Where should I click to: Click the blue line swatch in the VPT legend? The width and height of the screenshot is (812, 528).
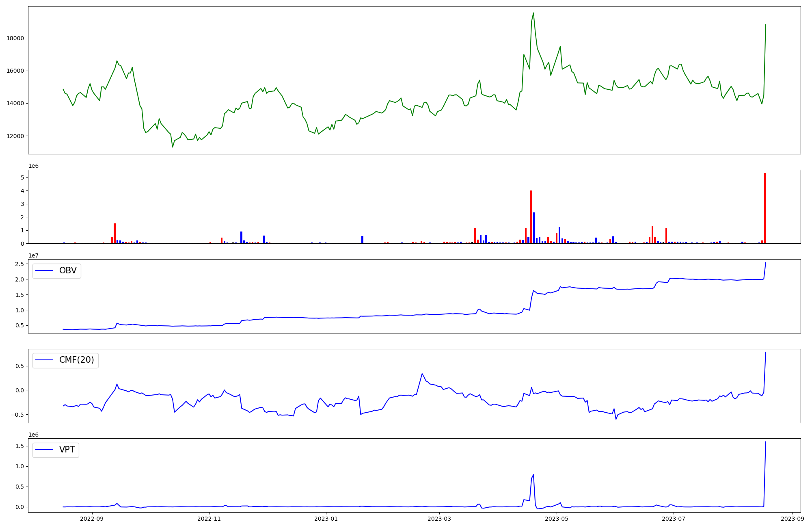click(45, 450)
